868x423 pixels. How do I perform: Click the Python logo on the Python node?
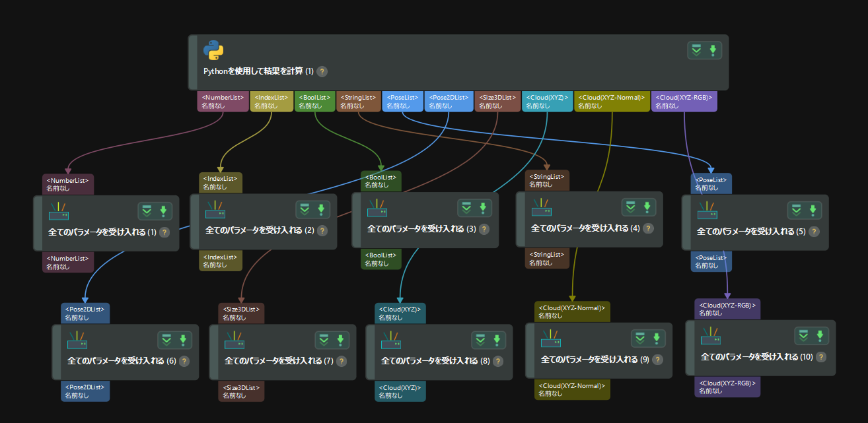pos(213,51)
